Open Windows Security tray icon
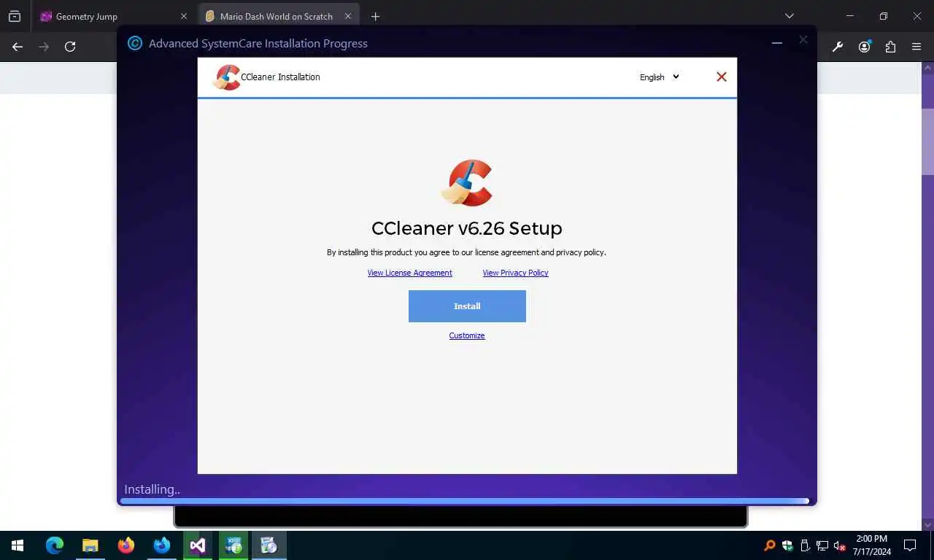The width and height of the screenshot is (934, 560). (787, 545)
